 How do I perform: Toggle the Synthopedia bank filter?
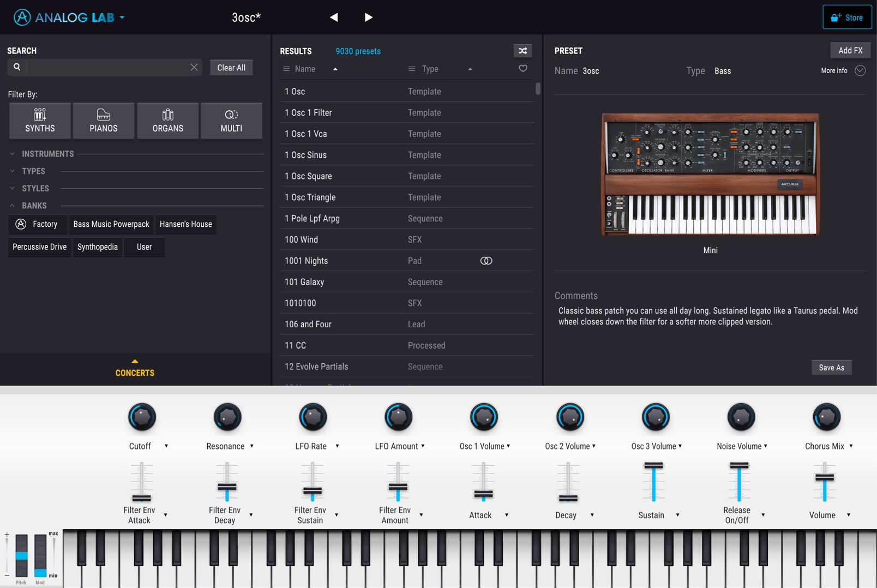point(98,247)
